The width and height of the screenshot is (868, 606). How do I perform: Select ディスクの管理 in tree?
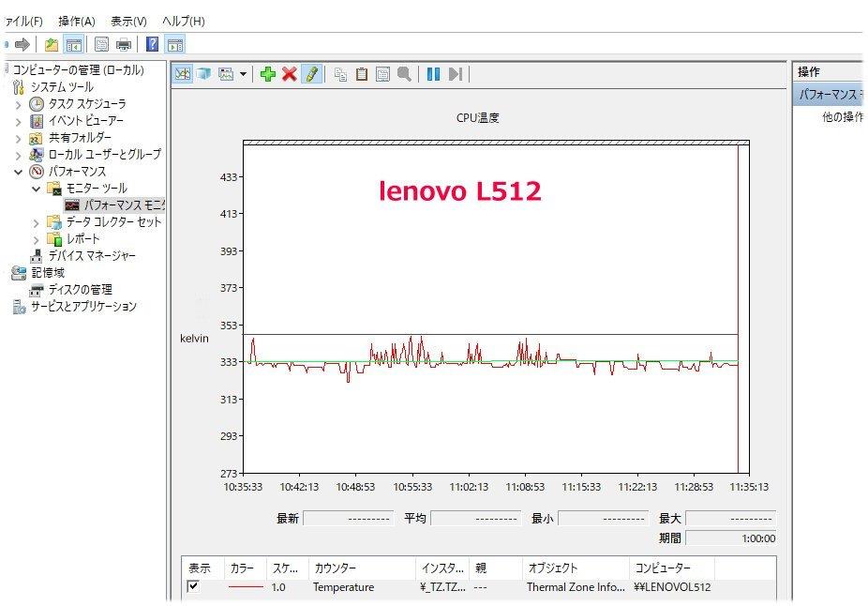click(x=81, y=289)
